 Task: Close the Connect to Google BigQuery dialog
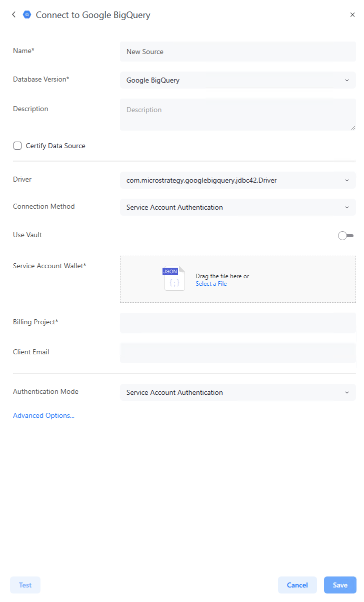352,15
